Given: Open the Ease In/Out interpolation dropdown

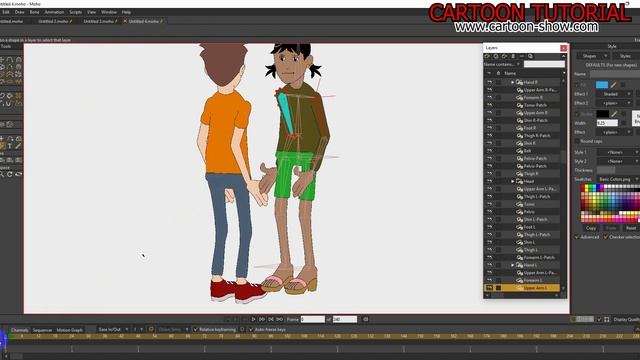Looking at the screenshot, I should (x=113, y=329).
